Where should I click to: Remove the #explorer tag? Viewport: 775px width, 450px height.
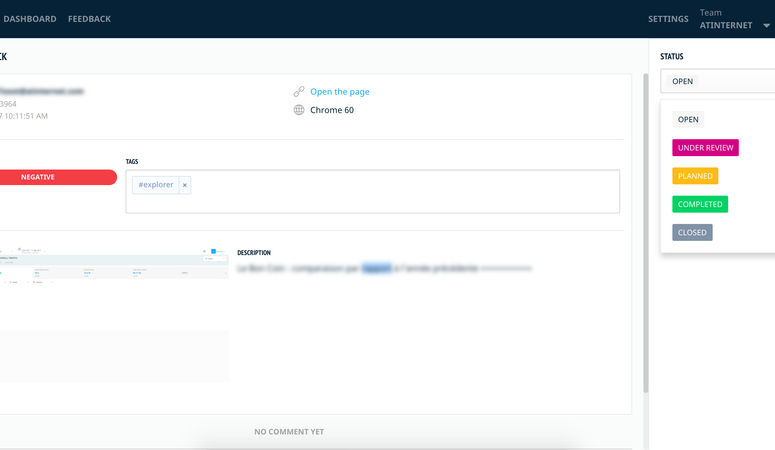pyautogui.click(x=185, y=185)
